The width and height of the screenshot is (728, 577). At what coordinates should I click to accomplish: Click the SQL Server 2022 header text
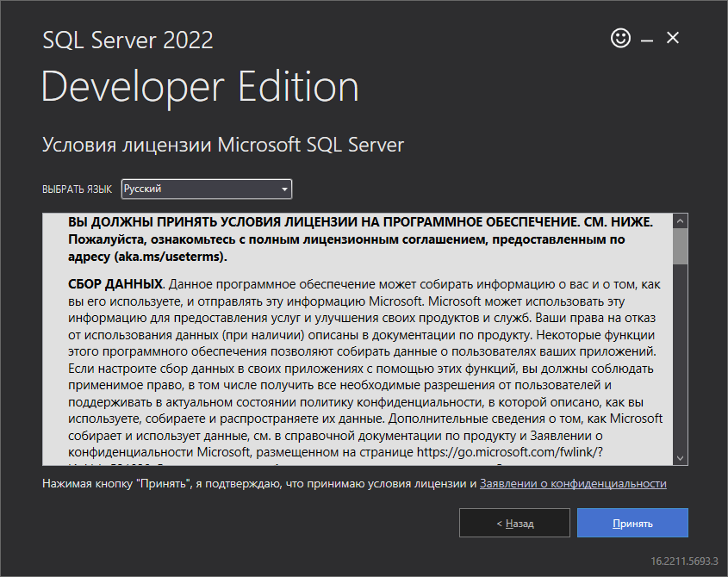pyautogui.click(x=128, y=40)
